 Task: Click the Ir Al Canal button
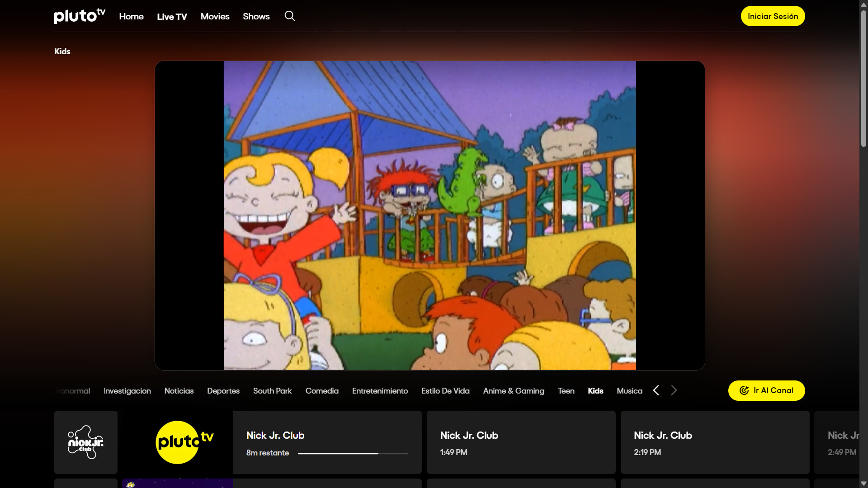tap(766, 390)
